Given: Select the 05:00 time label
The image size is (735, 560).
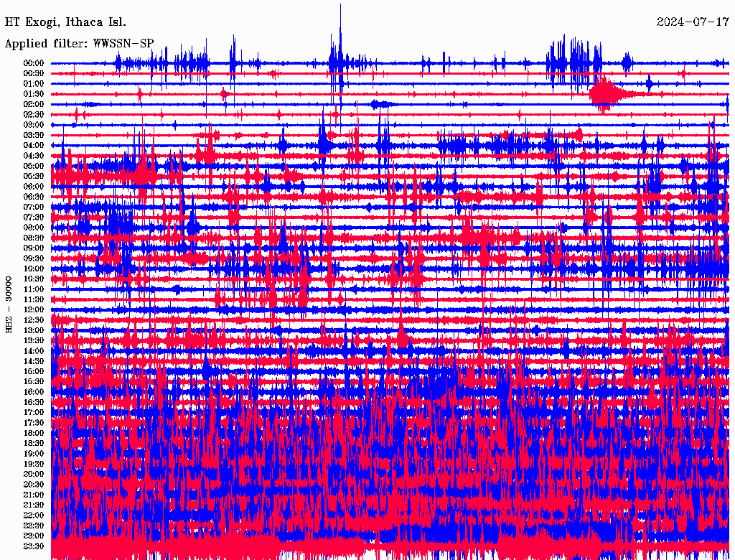Looking at the screenshot, I should [34, 166].
